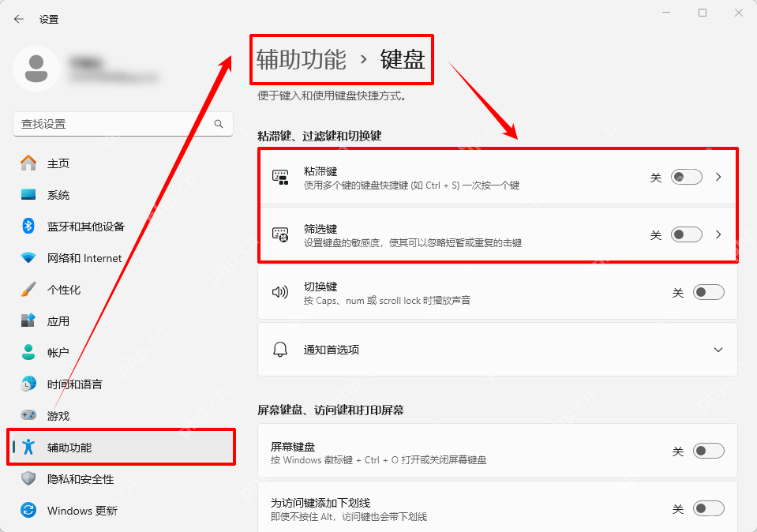
Task: Open 帐户 settings page
Action: 123,352
